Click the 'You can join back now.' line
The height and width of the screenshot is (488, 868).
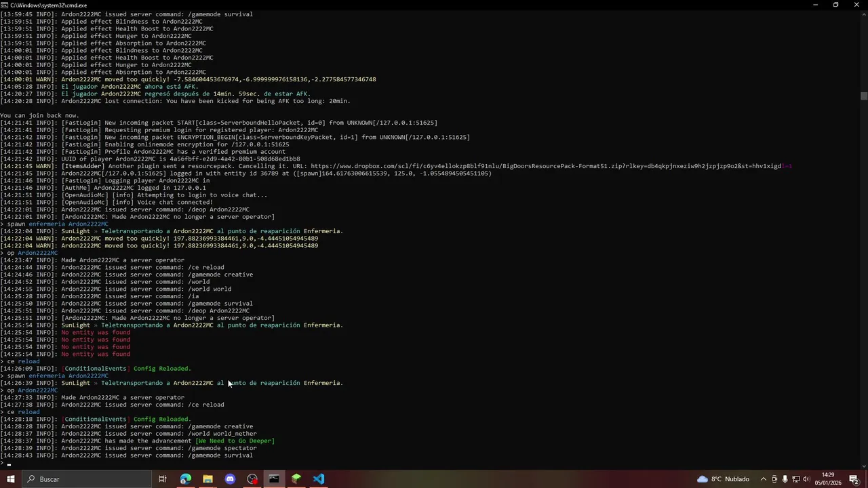(39, 115)
